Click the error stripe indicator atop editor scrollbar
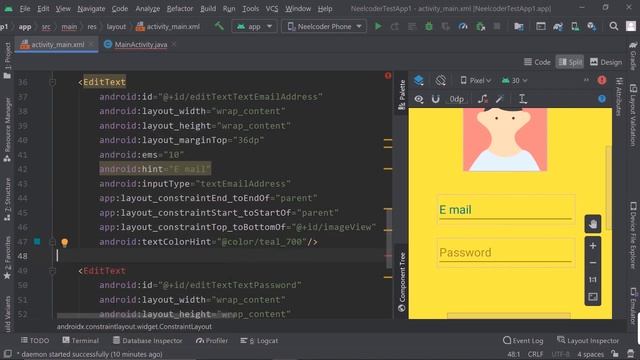This screenshot has height=360, width=640. click(388, 76)
